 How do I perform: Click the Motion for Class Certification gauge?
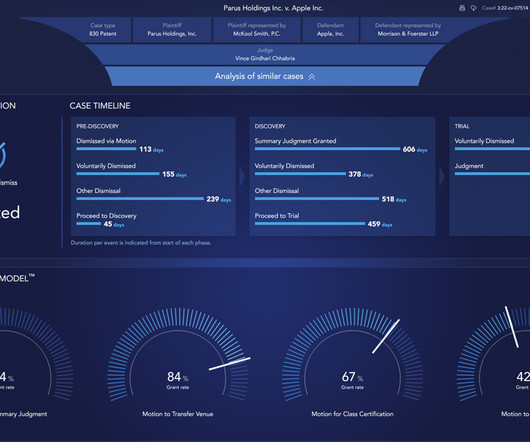(353, 355)
